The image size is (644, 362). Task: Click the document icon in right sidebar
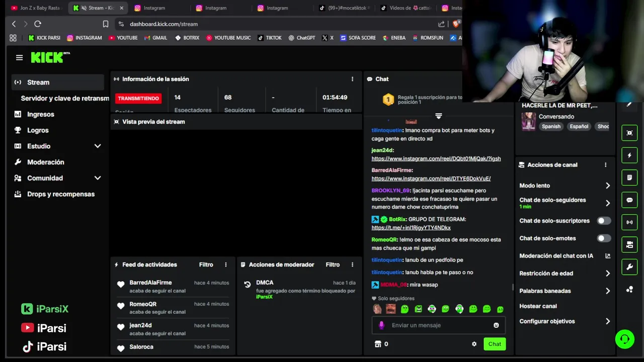[x=629, y=177]
